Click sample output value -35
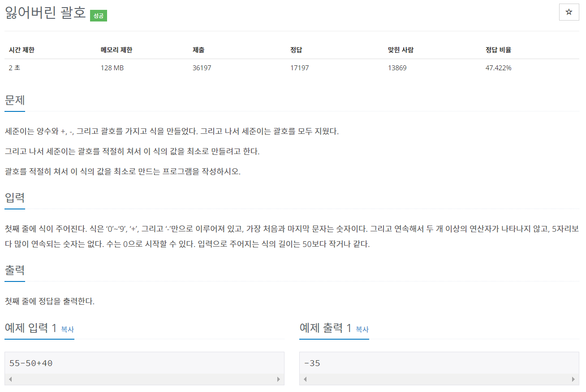The image size is (586, 392). pos(312,363)
